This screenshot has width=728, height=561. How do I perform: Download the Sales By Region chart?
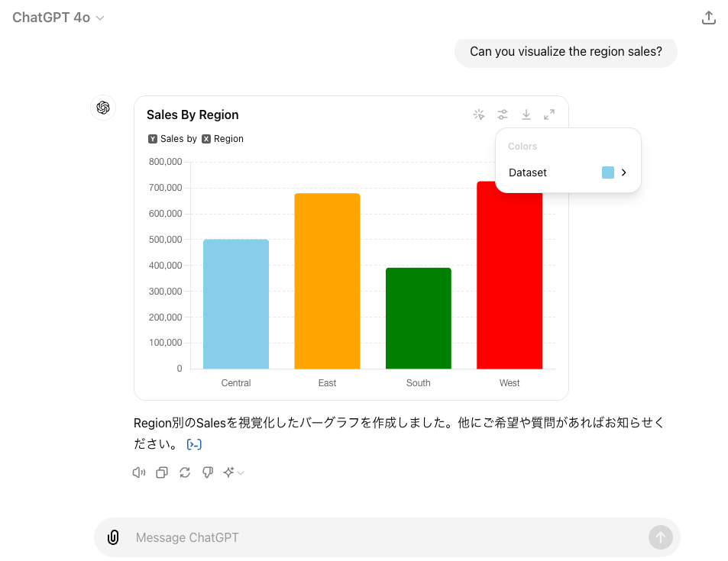pyautogui.click(x=526, y=114)
